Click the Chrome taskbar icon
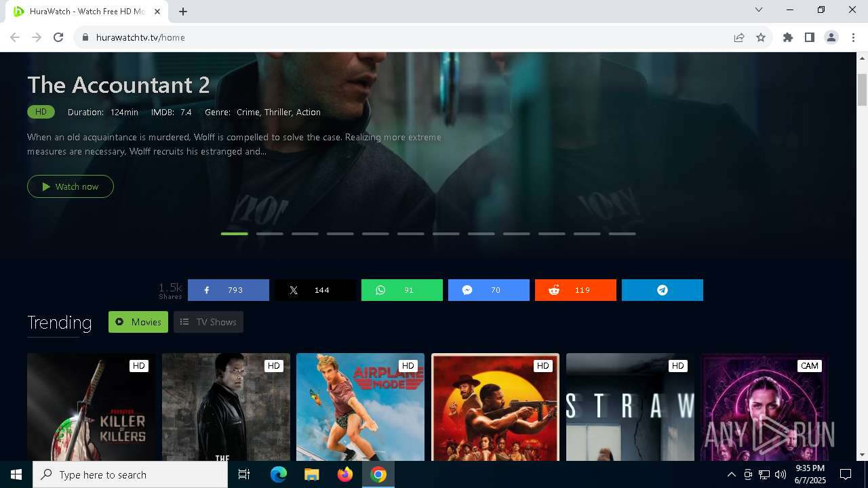The width and height of the screenshot is (868, 488). (378, 474)
